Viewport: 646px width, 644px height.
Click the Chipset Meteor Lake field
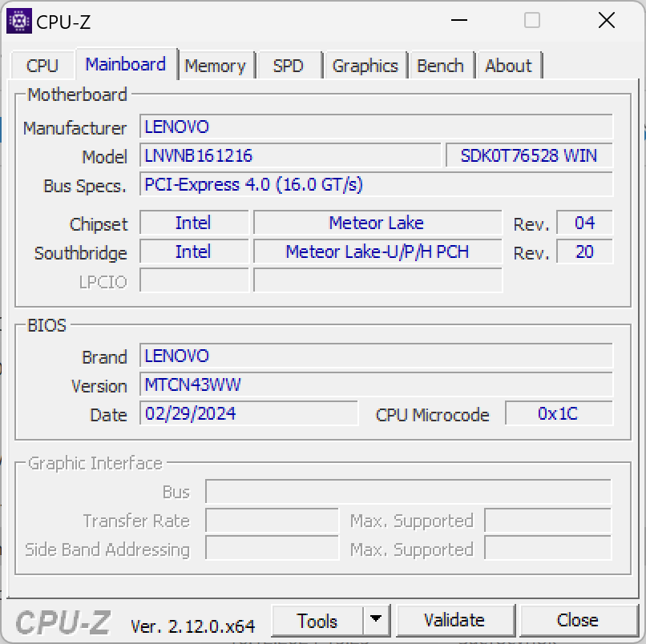pos(378,223)
